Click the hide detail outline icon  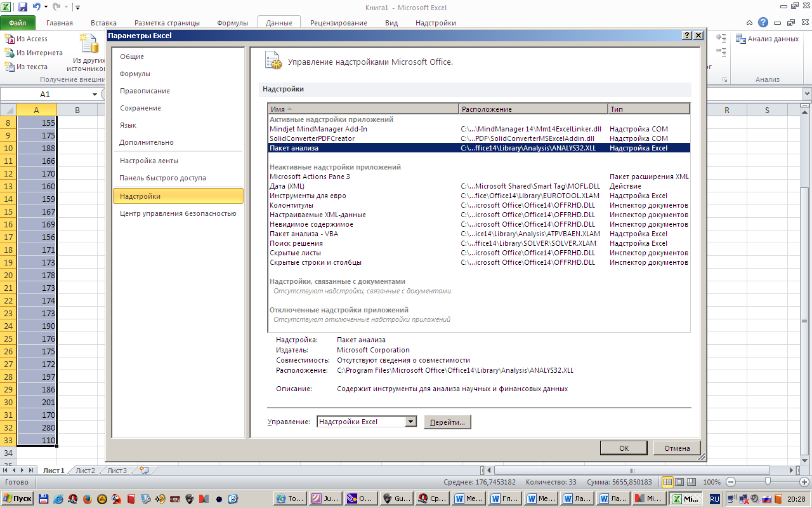tap(721, 52)
